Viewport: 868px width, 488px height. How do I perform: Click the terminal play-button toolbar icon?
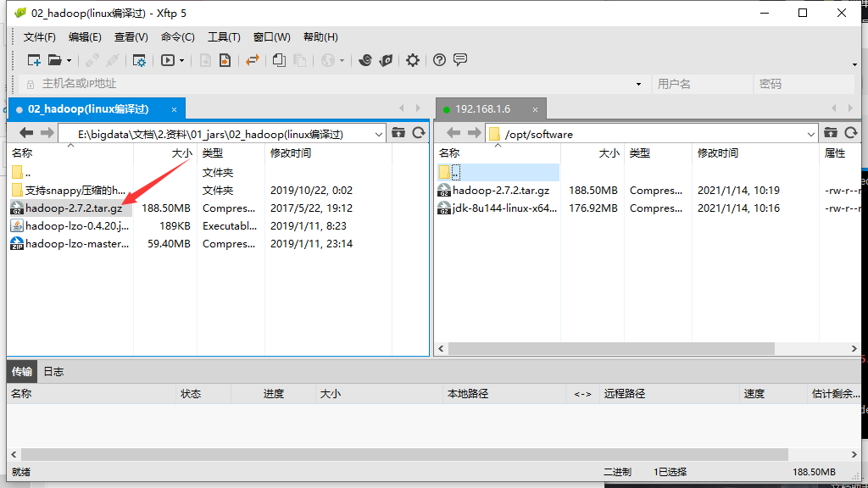(168, 60)
